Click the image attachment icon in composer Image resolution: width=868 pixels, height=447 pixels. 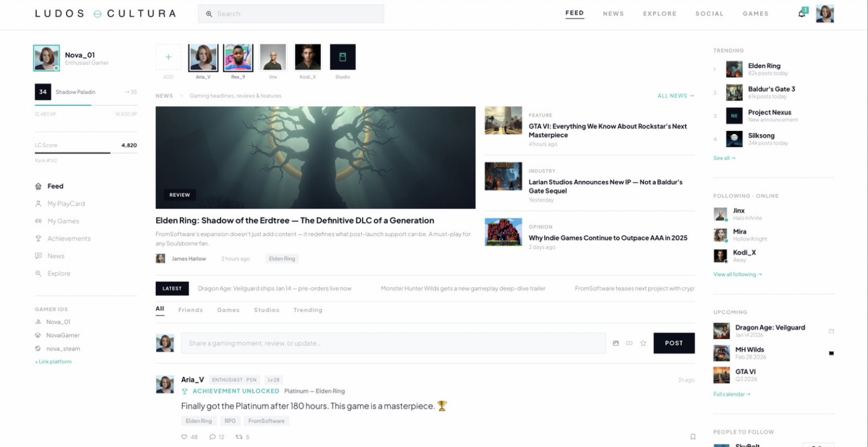[x=615, y=343]
